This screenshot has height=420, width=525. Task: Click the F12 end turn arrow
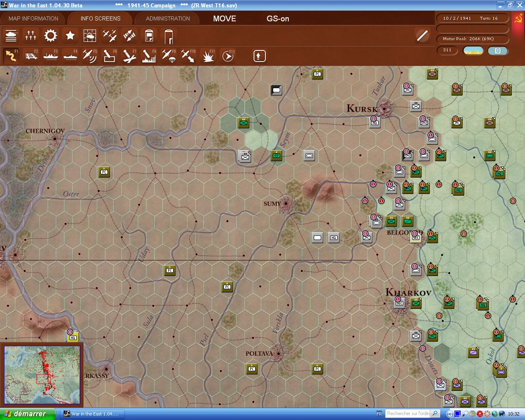click(228, 56)
